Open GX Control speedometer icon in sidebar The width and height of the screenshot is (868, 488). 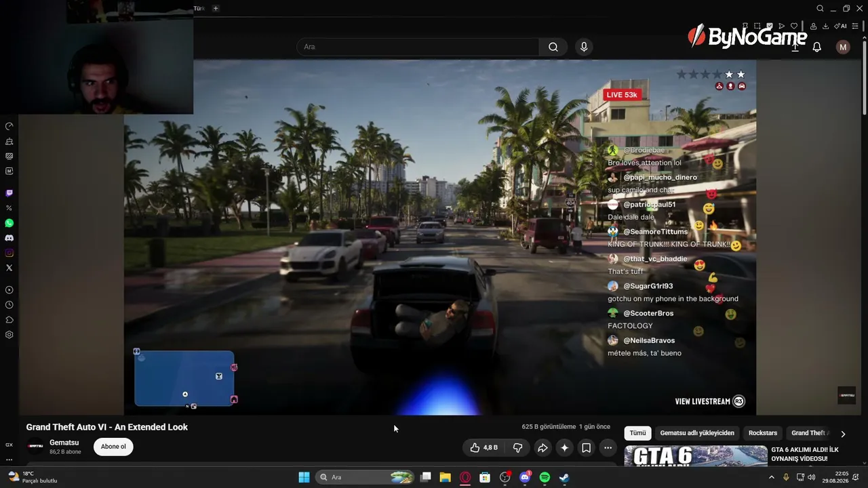point(9,126)
